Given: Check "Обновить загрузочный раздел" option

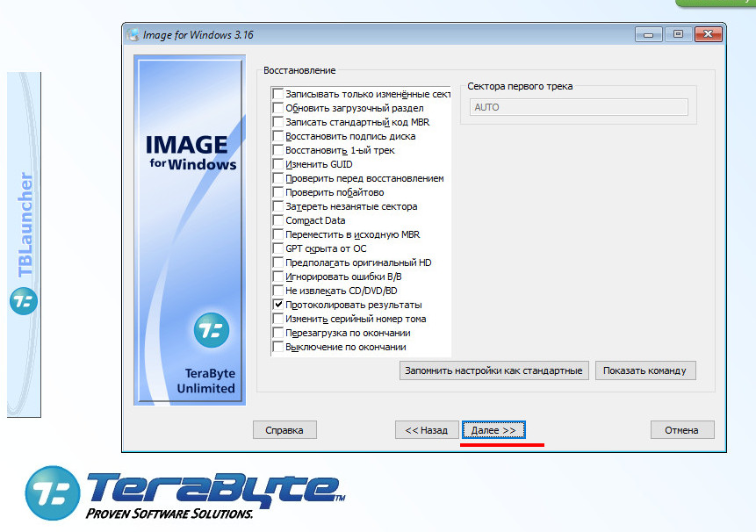Looking at the screenshot, I should click(278, 108).
